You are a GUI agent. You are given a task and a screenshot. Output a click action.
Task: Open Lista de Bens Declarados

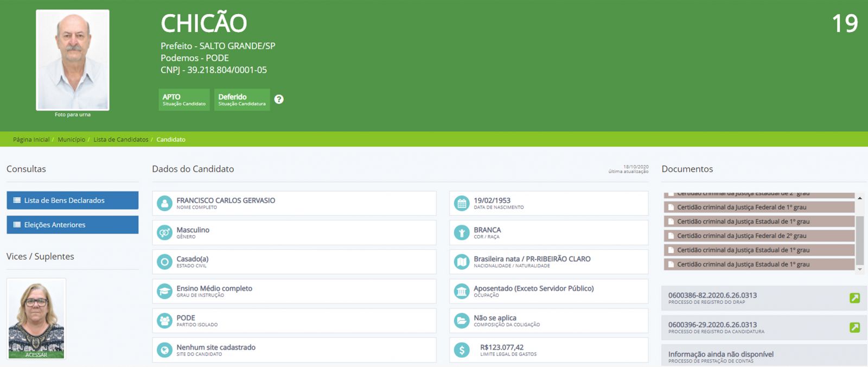pyautogui.click(x=72, y=200)
